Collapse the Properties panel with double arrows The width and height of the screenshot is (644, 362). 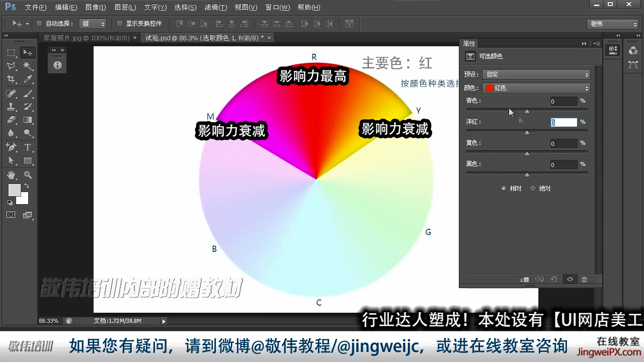pyautogui.click(x=584, y=44)
